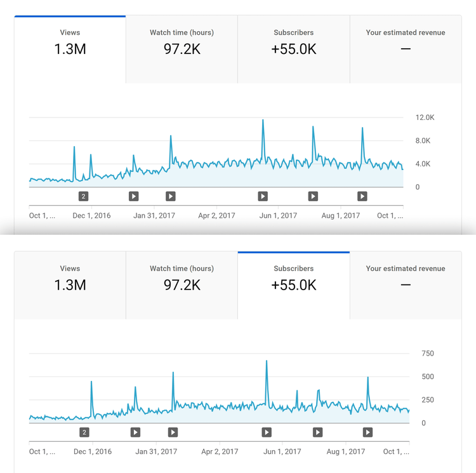Click the Jan 31, 2017 date label in Subscribers chart
The image size is (476, 473).
[156, 451]
